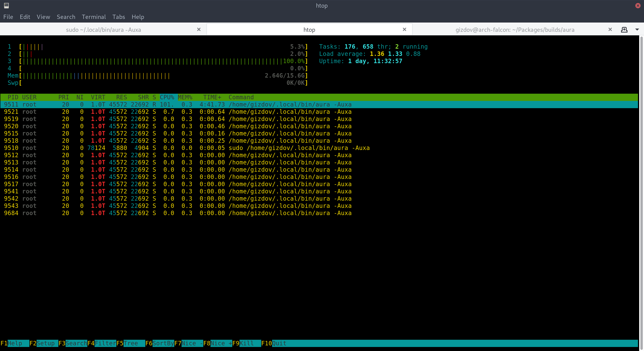Click F9 Kill in htop footer
Image resolution: width=644 pixels, height=351 pixels.
pyautogui.click(x=247, y=343)
